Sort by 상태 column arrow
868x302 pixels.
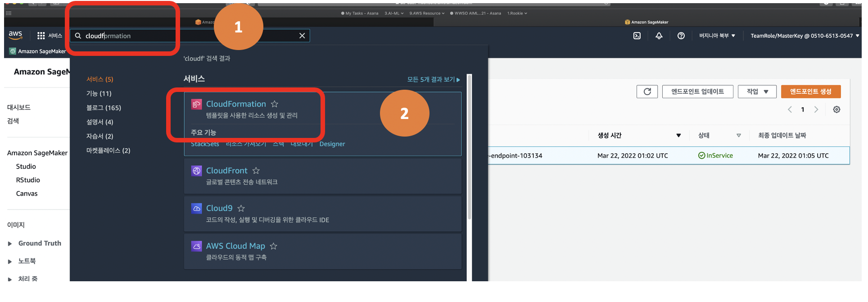point(739,136)
